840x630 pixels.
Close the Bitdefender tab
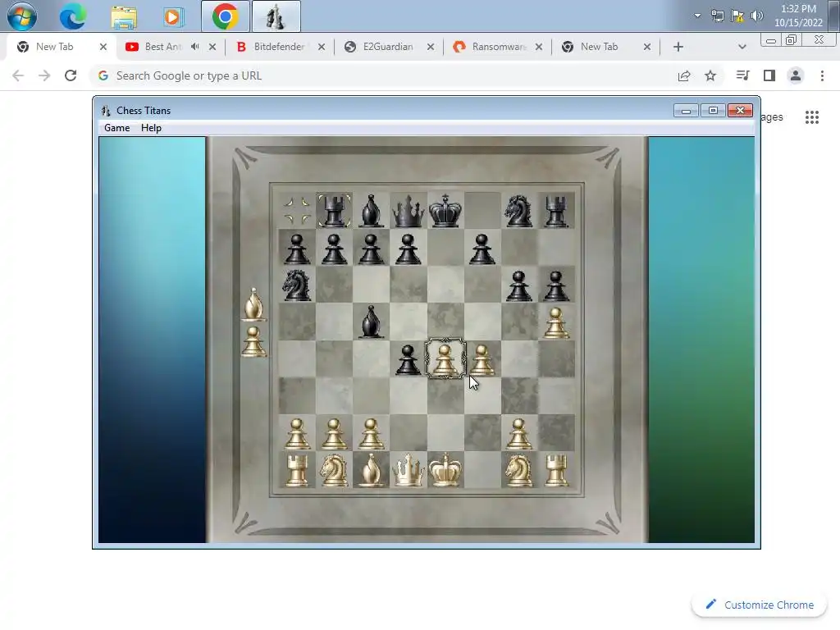coord(322,47)
